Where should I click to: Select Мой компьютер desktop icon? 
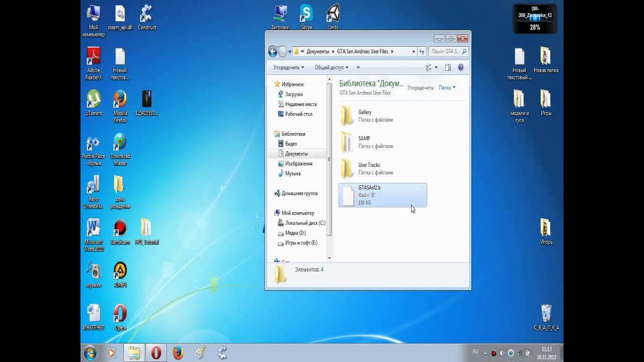[x=94, y=21]
